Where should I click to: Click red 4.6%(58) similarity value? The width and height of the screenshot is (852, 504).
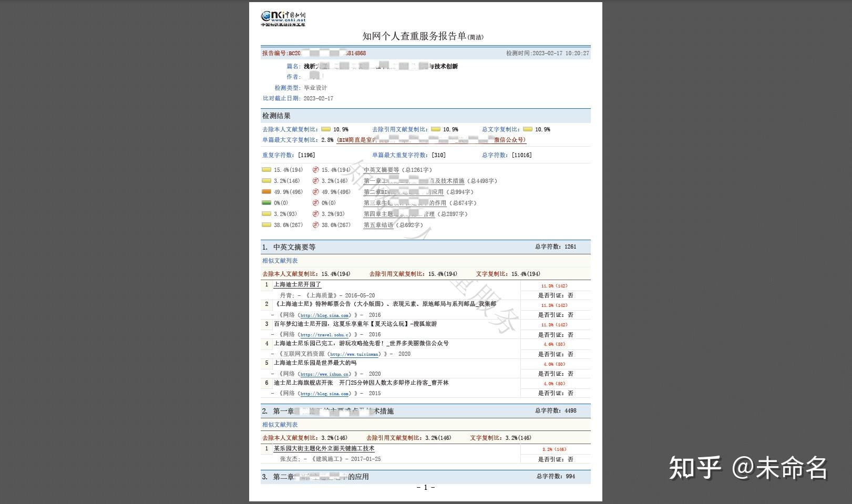555,344
